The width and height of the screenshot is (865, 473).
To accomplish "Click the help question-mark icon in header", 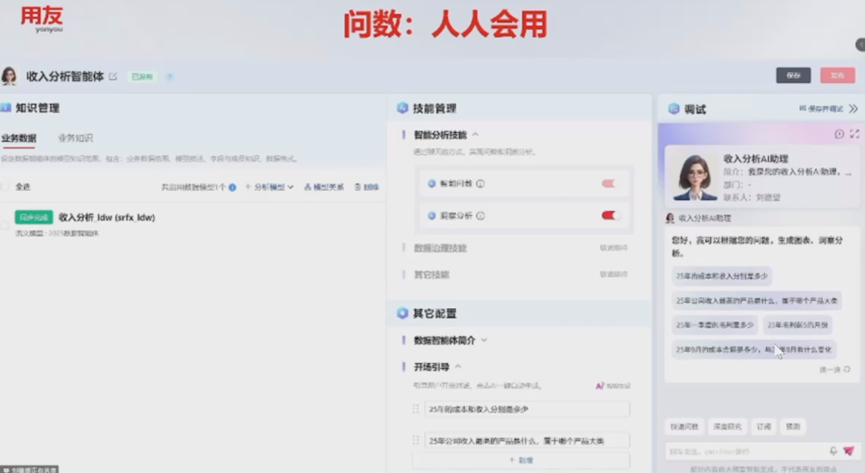I will pos(170,77).
